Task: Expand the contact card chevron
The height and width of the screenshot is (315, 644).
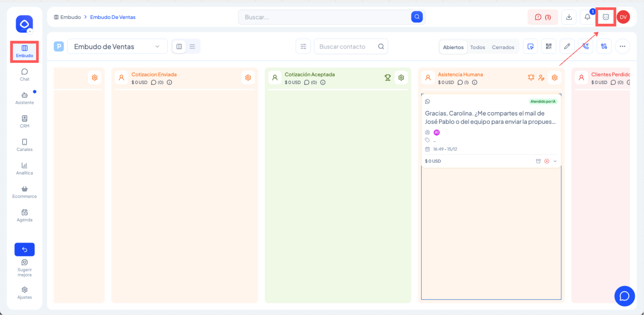Action: tap(555, 161)
